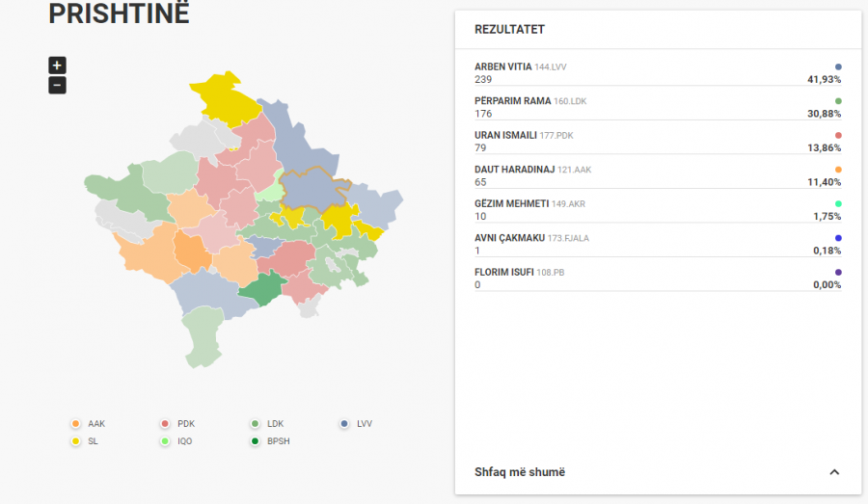Select the LDK legend color dot

click(255, 424)
